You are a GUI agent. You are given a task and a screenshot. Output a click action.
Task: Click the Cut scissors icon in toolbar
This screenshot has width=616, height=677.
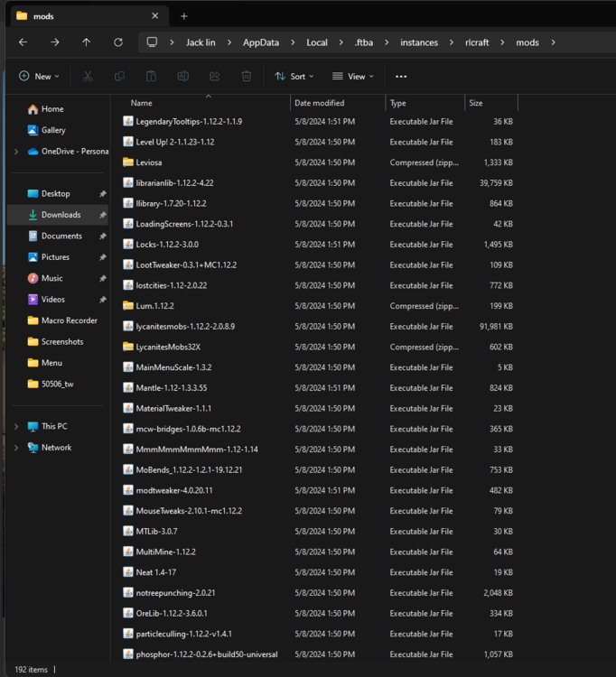[88, 77]
